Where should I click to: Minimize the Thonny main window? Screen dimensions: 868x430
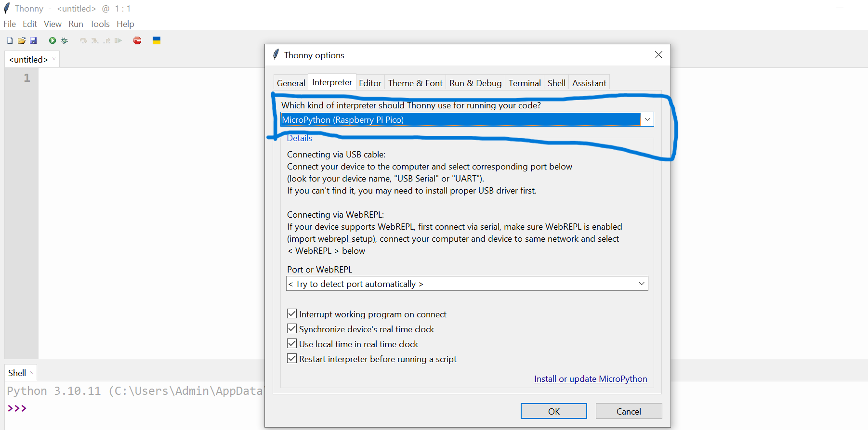(x=840, y=8)
